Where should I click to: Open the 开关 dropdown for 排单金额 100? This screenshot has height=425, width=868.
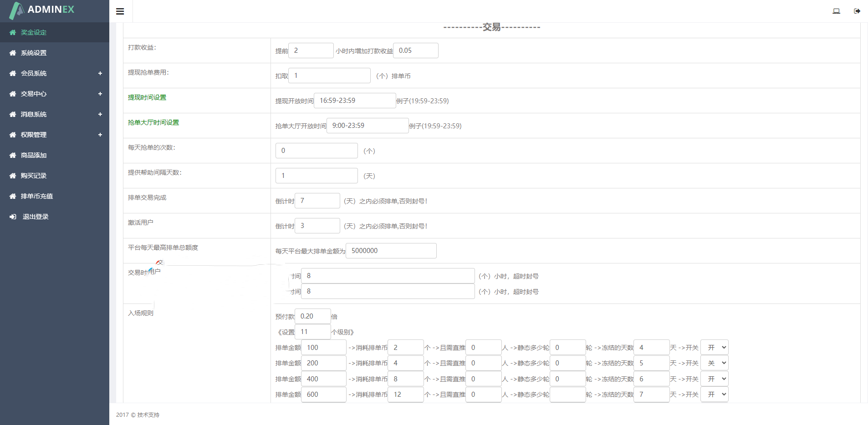point(714,348)
